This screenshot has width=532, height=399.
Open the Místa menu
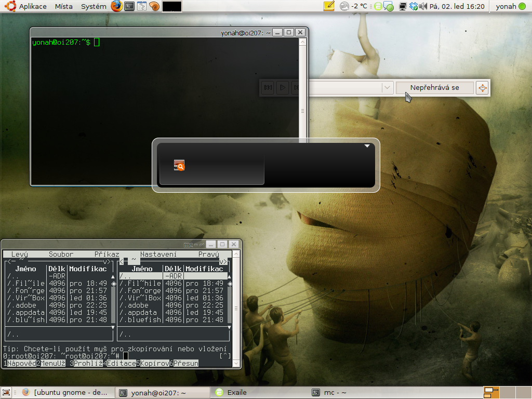[x=64, y=6]
